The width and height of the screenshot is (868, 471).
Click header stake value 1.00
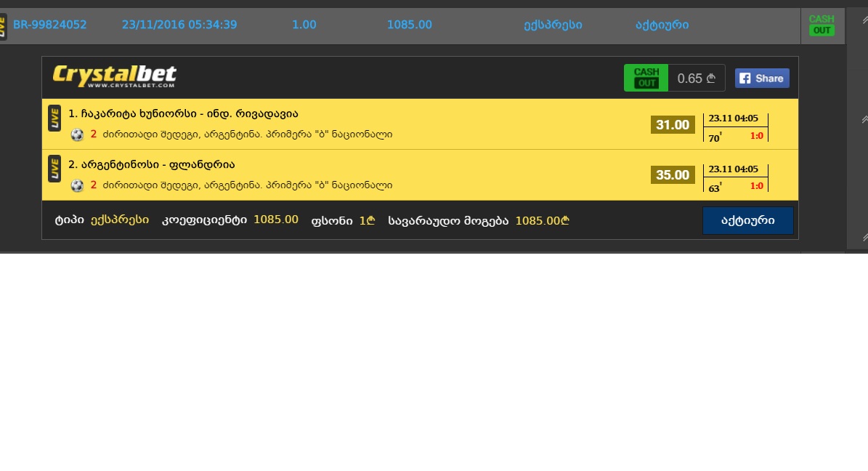[x=304, y=25]
